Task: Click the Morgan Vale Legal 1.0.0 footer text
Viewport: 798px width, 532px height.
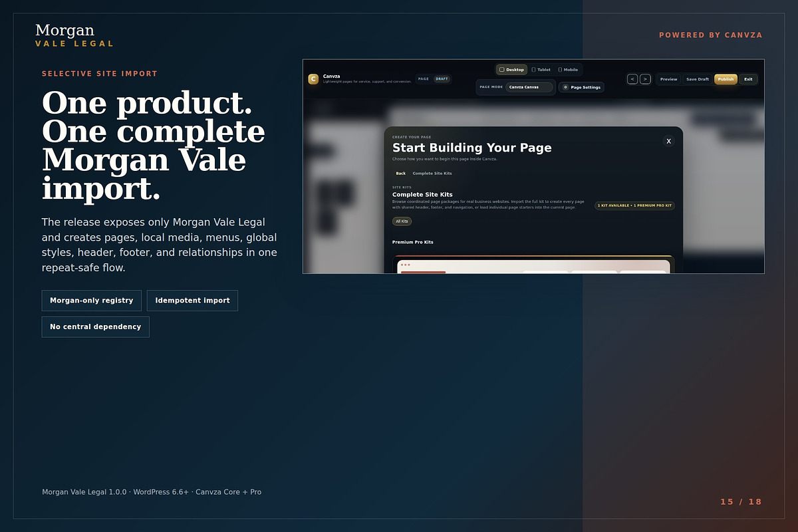Action: click(152, 492)
